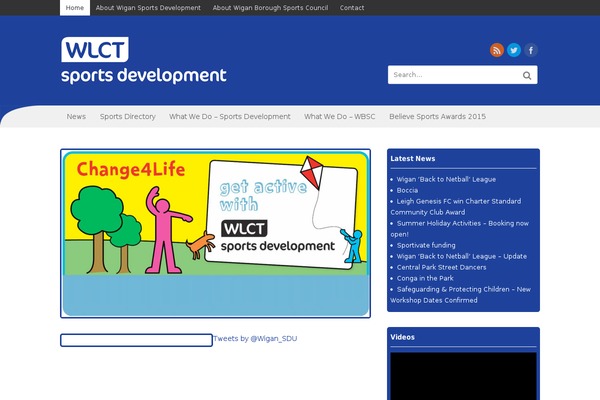Click the Change4Life banner image
Image resolution: width=600 pixels, height=400 pixels.
pos(215,234)
